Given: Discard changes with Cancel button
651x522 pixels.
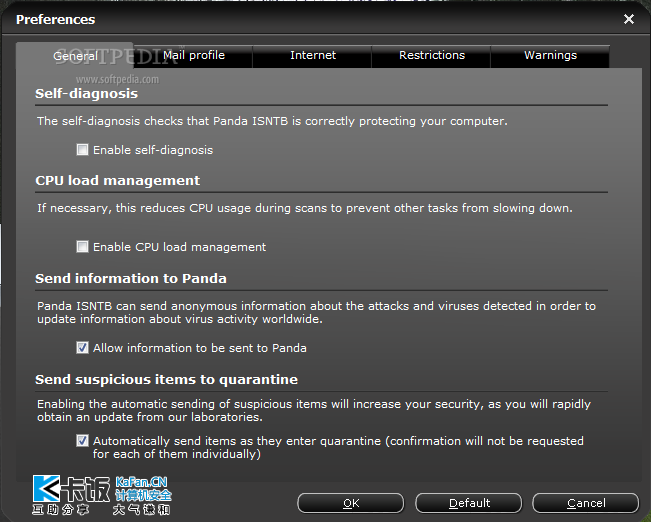Looking at the screenshot, I should coord(586,503).
